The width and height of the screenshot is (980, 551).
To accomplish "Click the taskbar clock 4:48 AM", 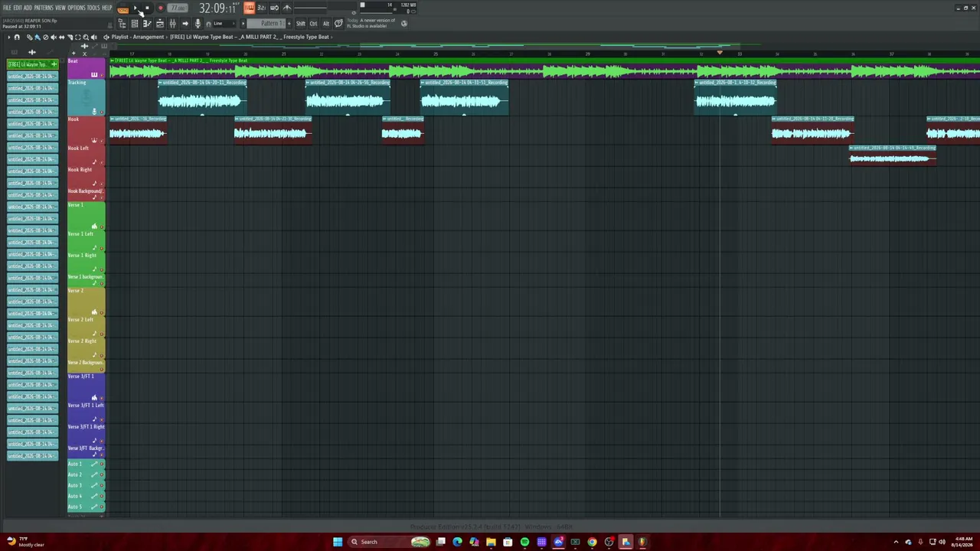I will [963, 542].
